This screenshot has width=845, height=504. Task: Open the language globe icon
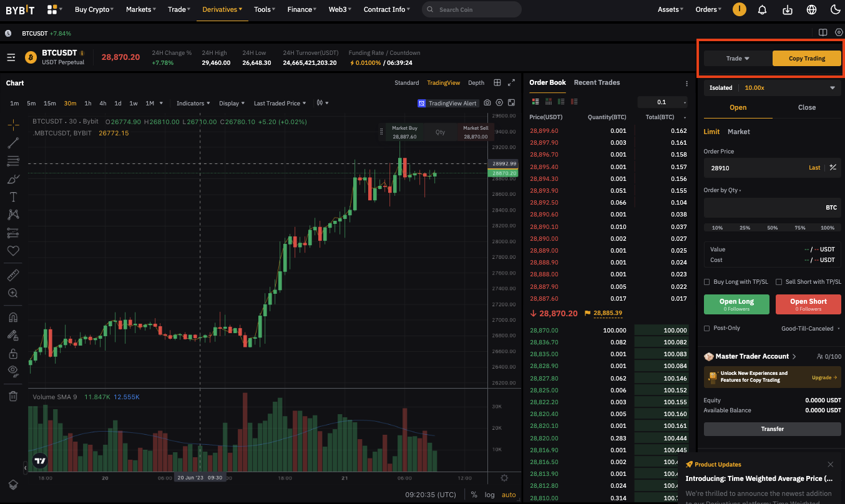(x=811, y=9)
